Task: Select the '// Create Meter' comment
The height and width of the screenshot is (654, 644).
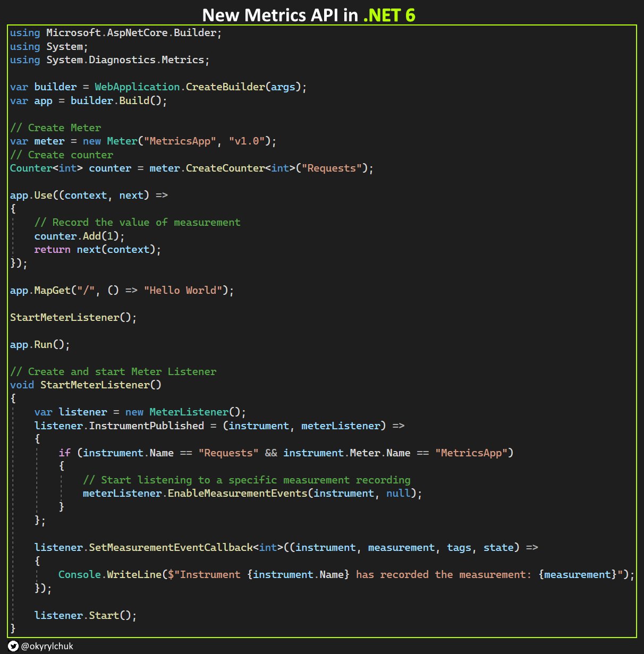Action: pos(55,128)
